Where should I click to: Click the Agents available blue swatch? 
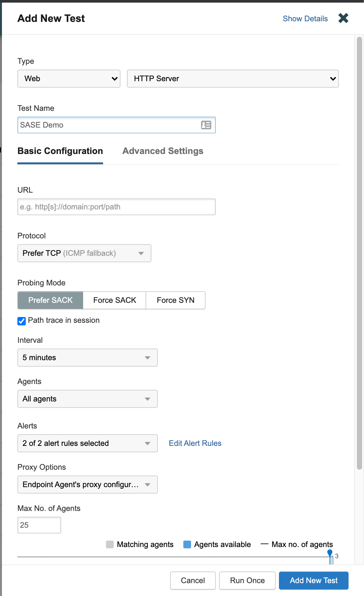[187, 544]
